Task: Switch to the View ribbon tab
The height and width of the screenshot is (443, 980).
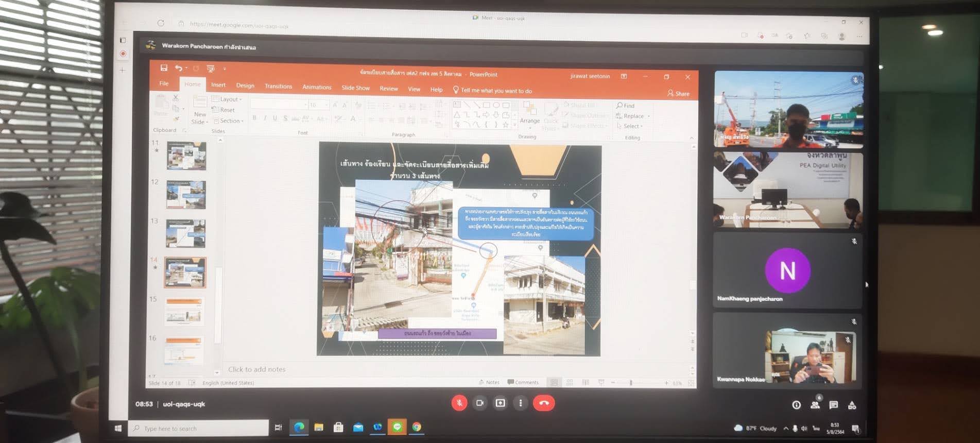Action: tap(414, 89)
